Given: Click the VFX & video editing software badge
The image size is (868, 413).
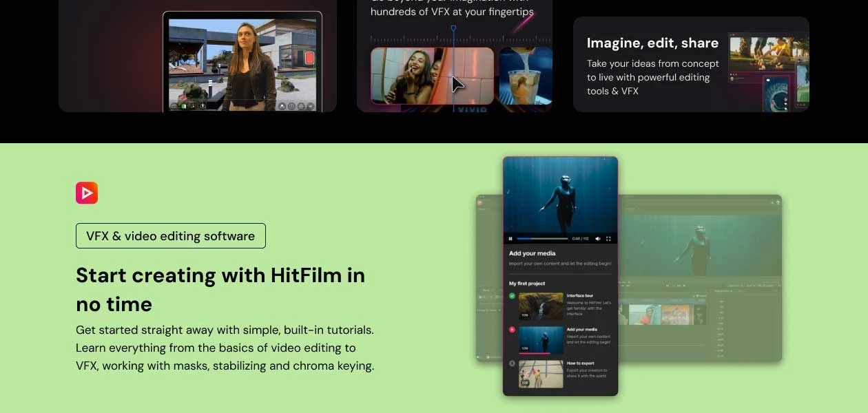Looking at the screenshot, I should pos(170,236).
